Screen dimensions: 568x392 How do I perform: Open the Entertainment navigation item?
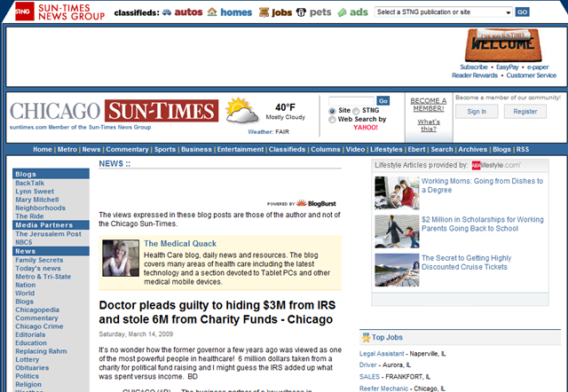point(241,149)
